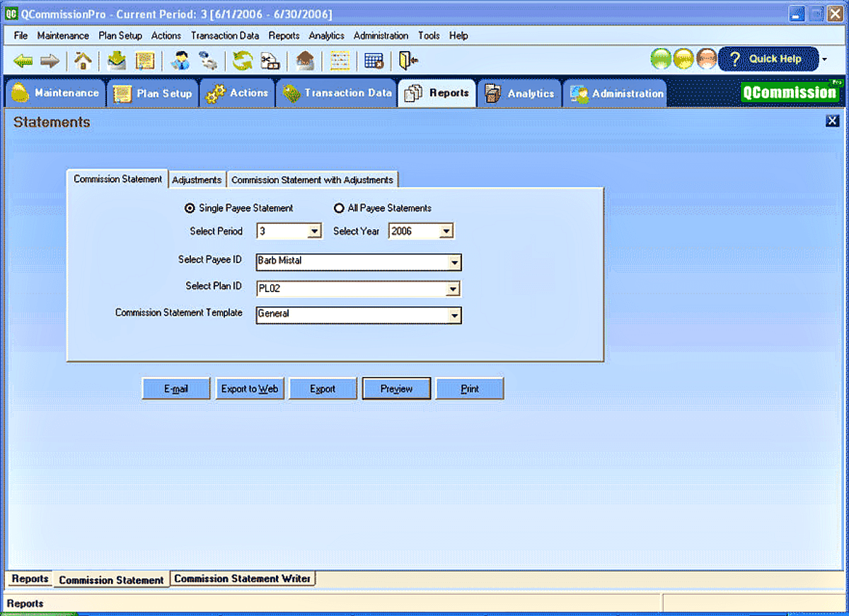
Task: Select All Payee Statements radio button
Action: tap(339, 208)
